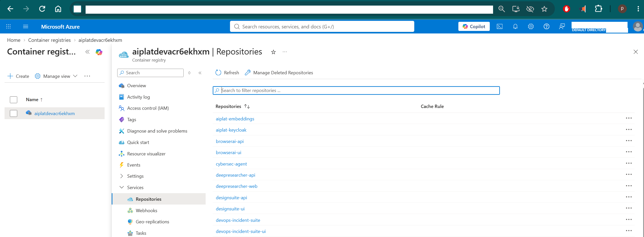Open the Azure Cloud Shell icon

[x=499, y=26]
